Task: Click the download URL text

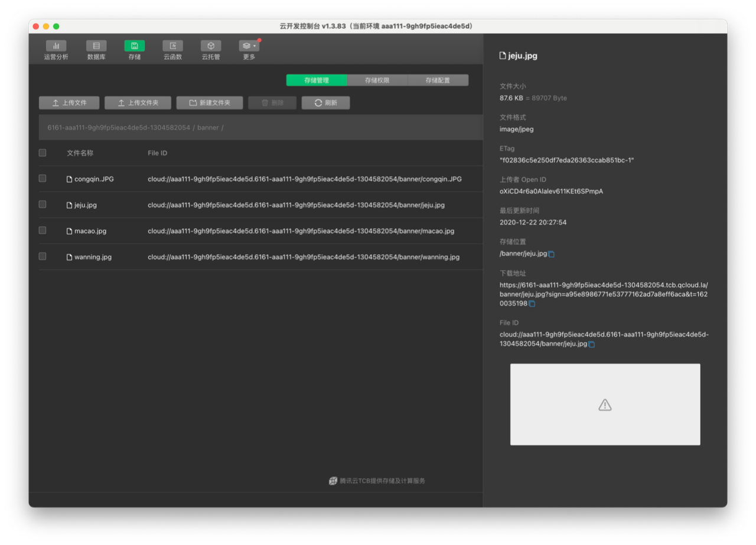Action: [604, 294]
